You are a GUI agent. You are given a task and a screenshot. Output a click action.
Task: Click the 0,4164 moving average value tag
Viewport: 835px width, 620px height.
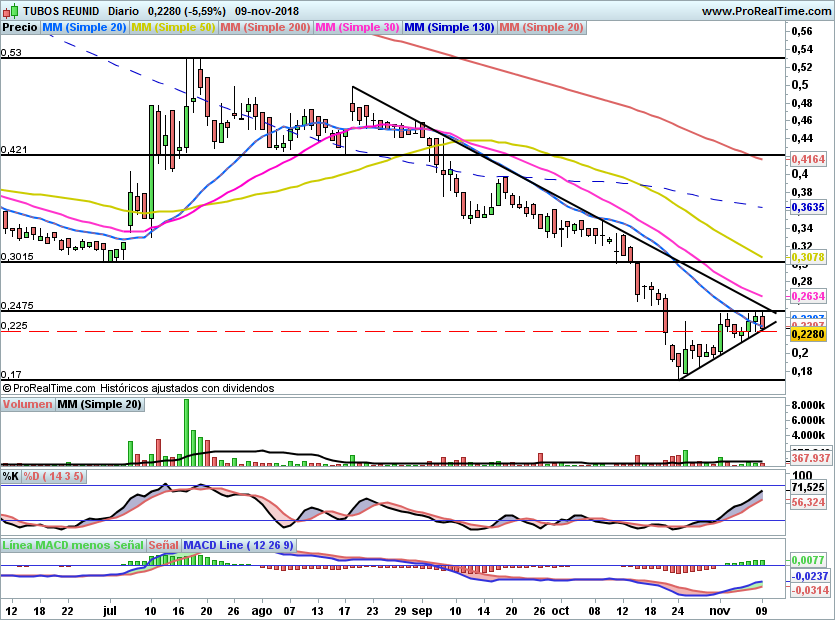[x=808, y=159]
